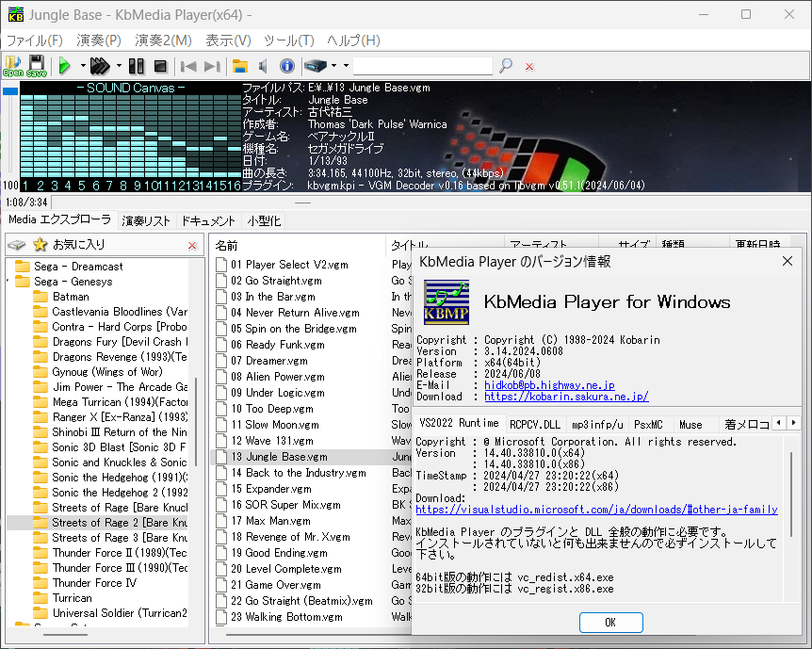
Task: Open the dropdown next to the device icon
Action: pos(334,66)
